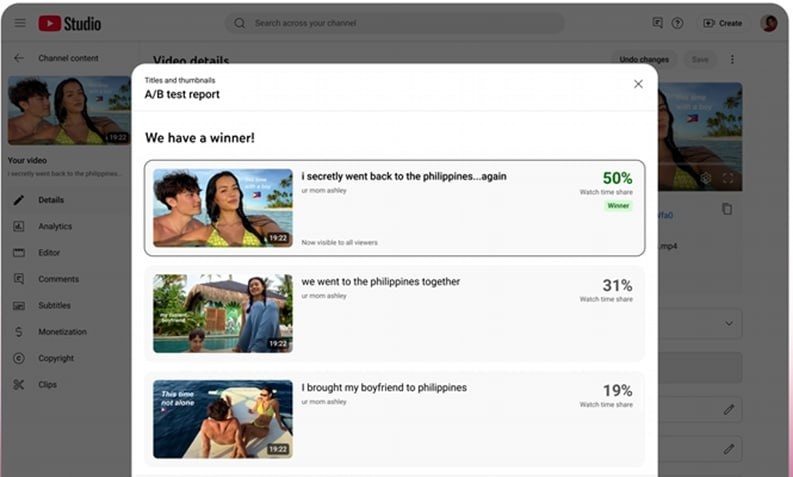Open the three-dot options menu
Viewport: 793px width, 477px height.
click(732, 59)
